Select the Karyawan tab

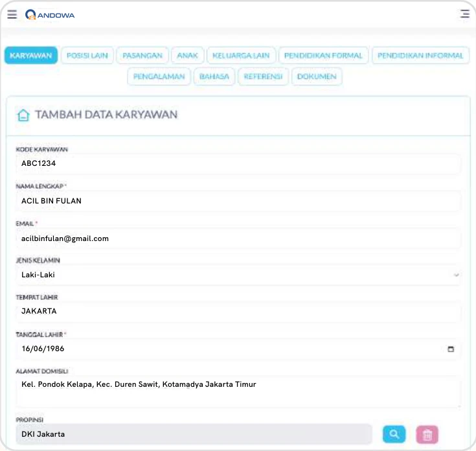coord(31,56)
